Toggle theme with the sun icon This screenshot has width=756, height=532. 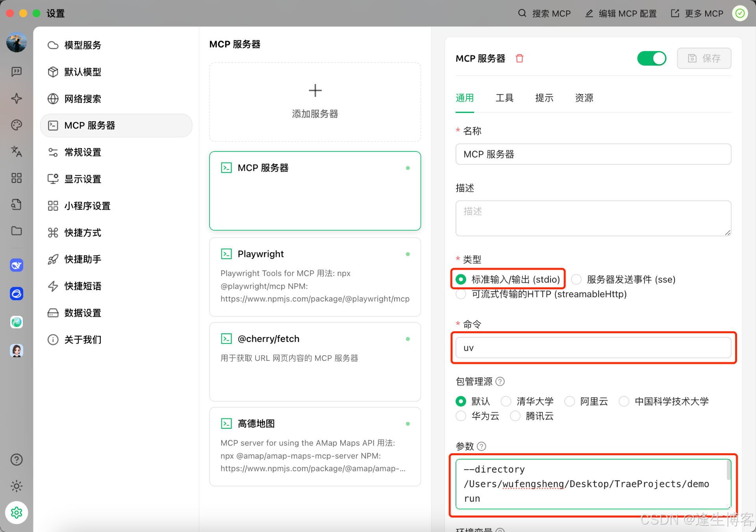click(17, 486)
